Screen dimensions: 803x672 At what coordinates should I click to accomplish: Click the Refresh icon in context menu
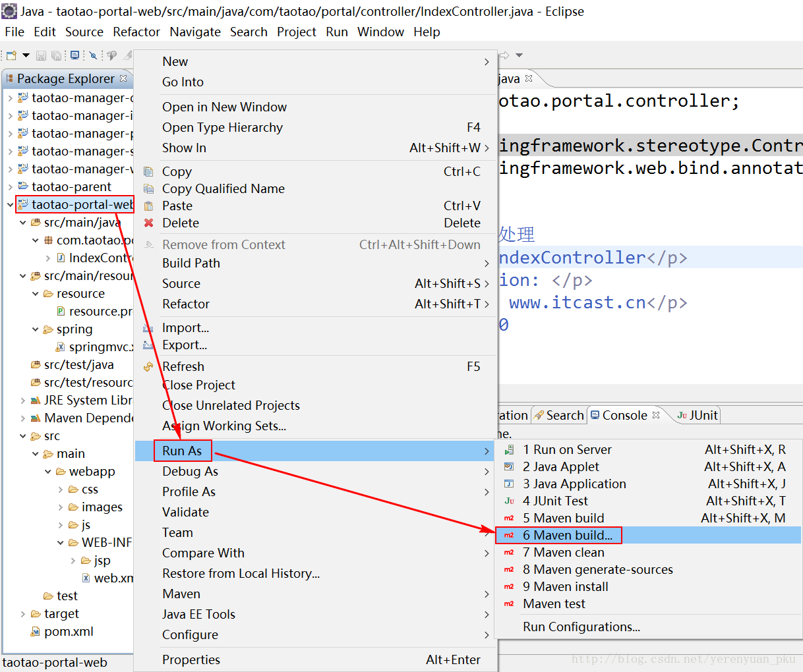coord(148,366)
